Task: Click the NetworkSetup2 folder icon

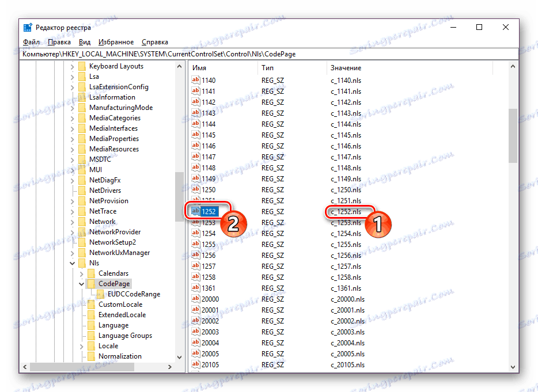Action: pyautogui.click(x=82, y=242)
